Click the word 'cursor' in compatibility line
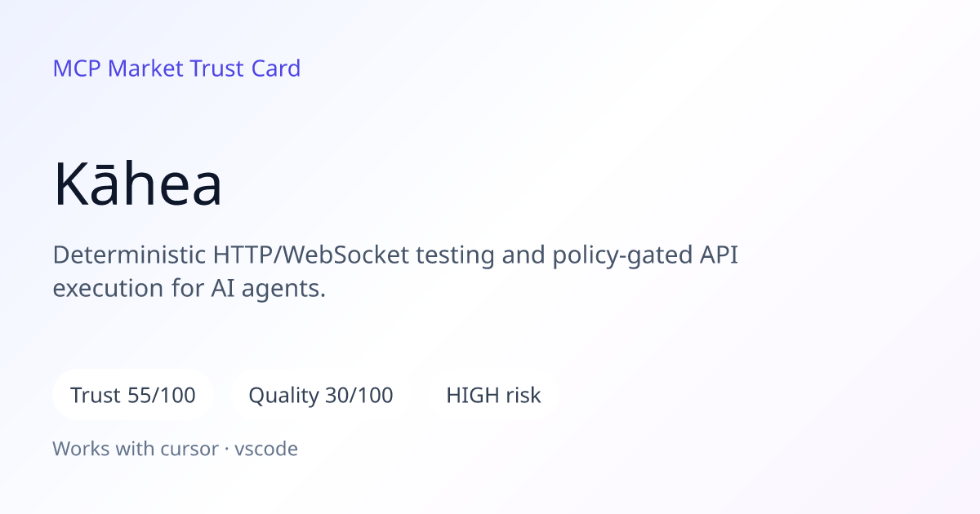980x514 pixels. 191,449
